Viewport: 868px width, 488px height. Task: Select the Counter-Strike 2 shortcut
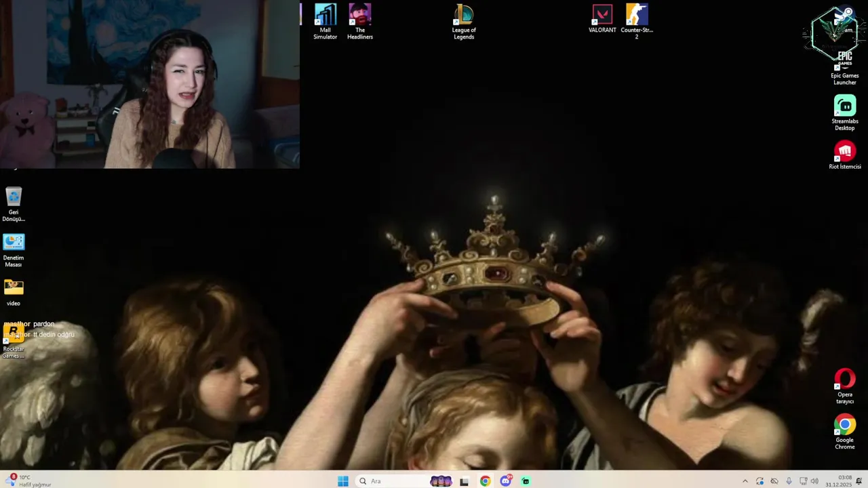637,21
